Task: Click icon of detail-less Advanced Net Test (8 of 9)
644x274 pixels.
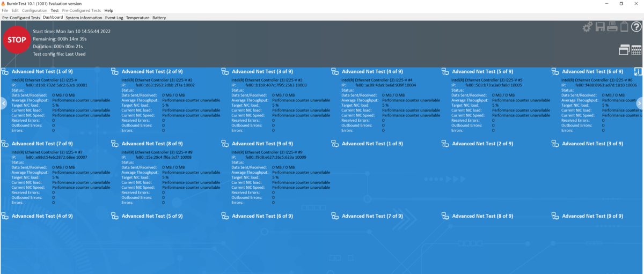Action: coord(445,216)
